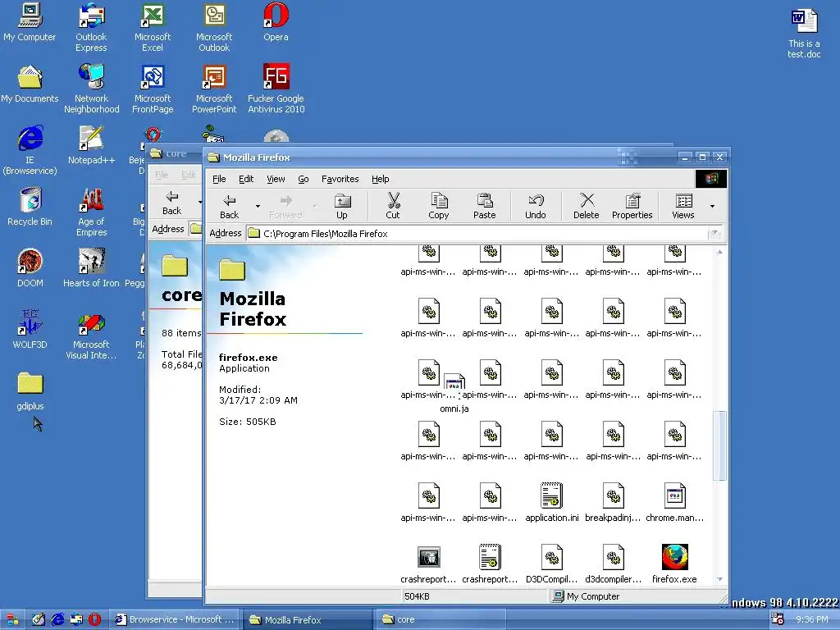Go Up one folder level
Viewport: 840px width, 630px height.
pyautogui.click(x=342, y=206)
